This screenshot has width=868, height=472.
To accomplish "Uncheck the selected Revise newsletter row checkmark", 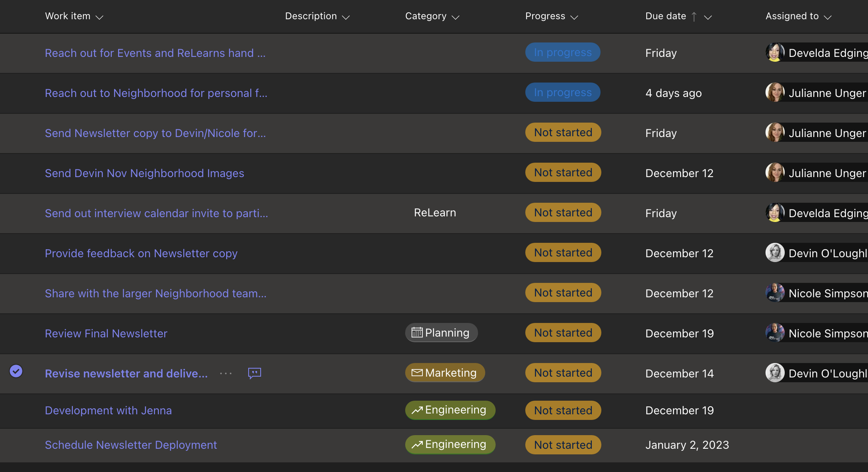I will pos(16,371).
